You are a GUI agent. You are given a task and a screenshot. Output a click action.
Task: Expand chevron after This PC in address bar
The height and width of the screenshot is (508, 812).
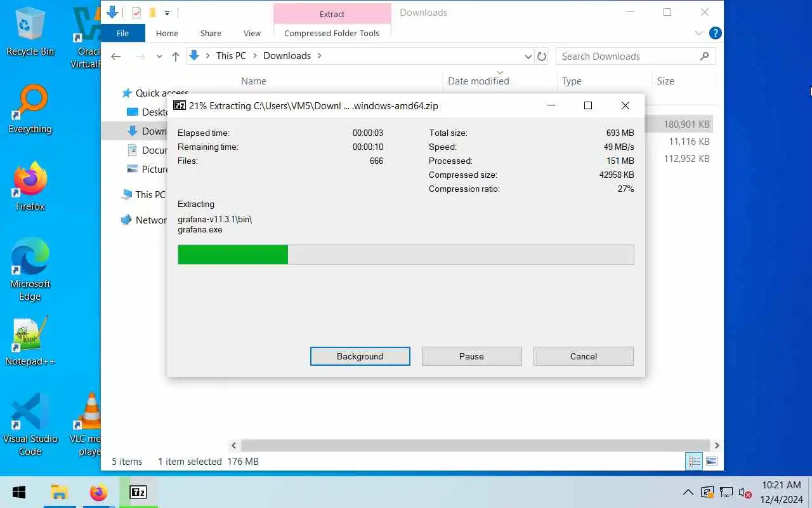click(255, 56)
